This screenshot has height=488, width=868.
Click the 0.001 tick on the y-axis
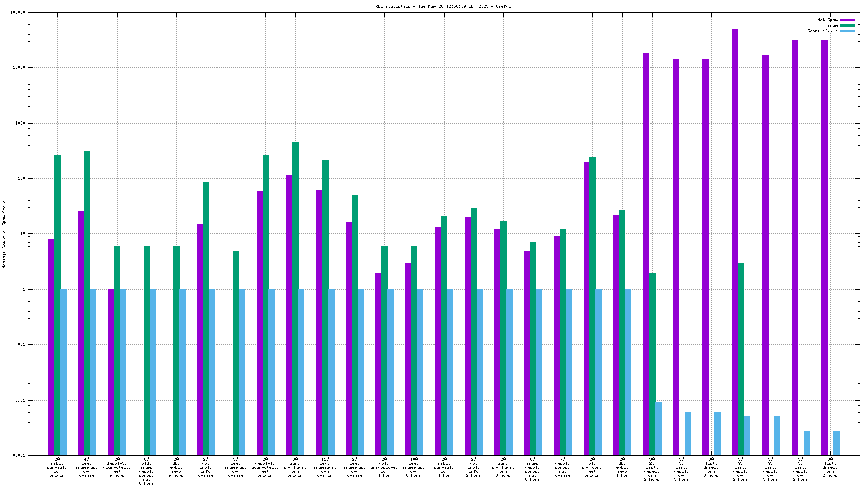18,456
